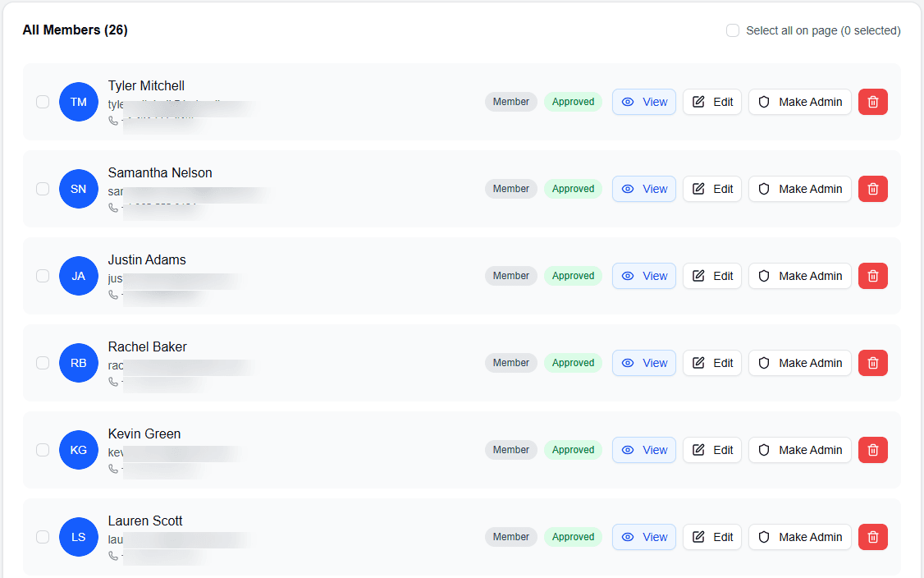This screenshot has height=578, width=924.
Task: Click the pencil icon on Rachel Baker's Edit button
Action: click(x=699, y=363)
